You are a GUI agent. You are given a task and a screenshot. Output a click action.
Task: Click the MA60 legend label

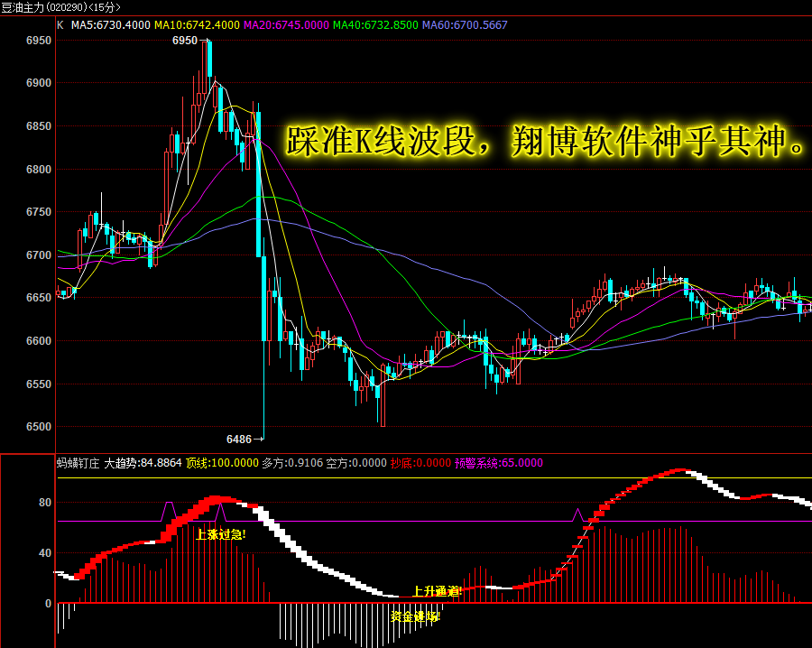(465, 25)
